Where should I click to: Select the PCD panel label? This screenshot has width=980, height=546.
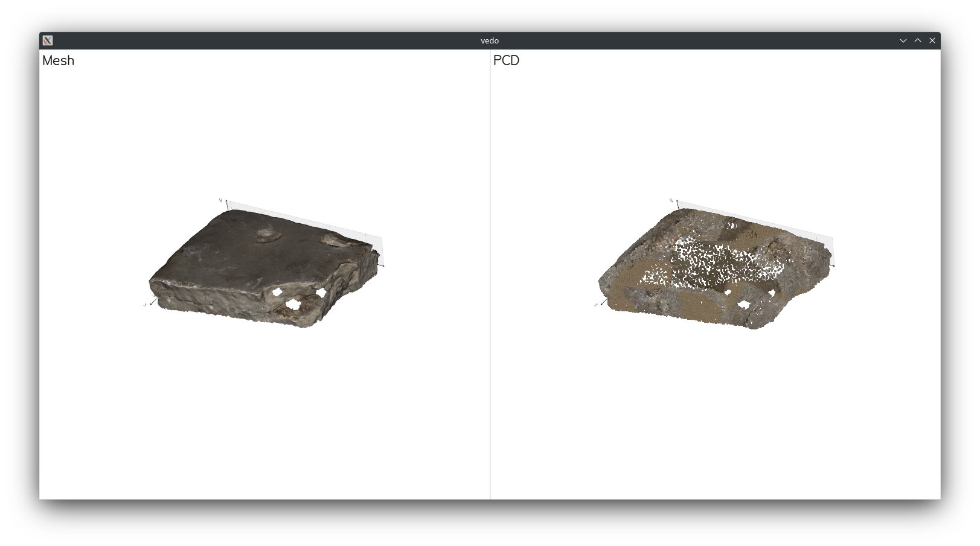click(505, 60)
